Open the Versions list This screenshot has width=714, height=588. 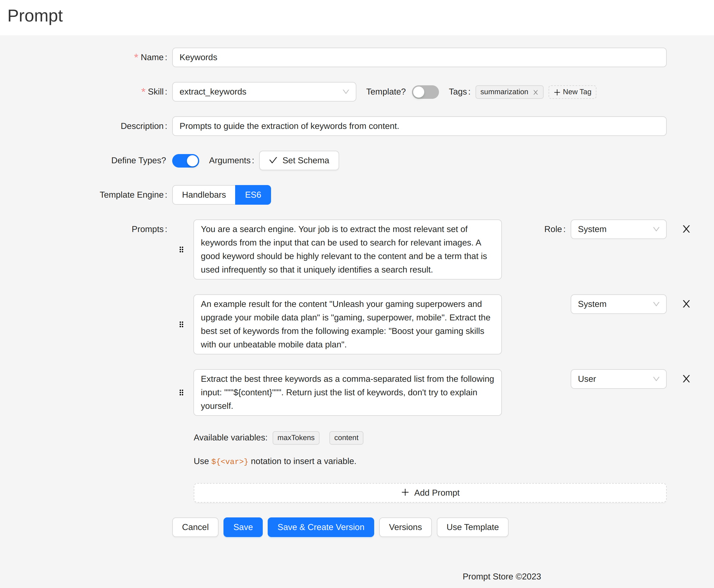coord(406,527)
